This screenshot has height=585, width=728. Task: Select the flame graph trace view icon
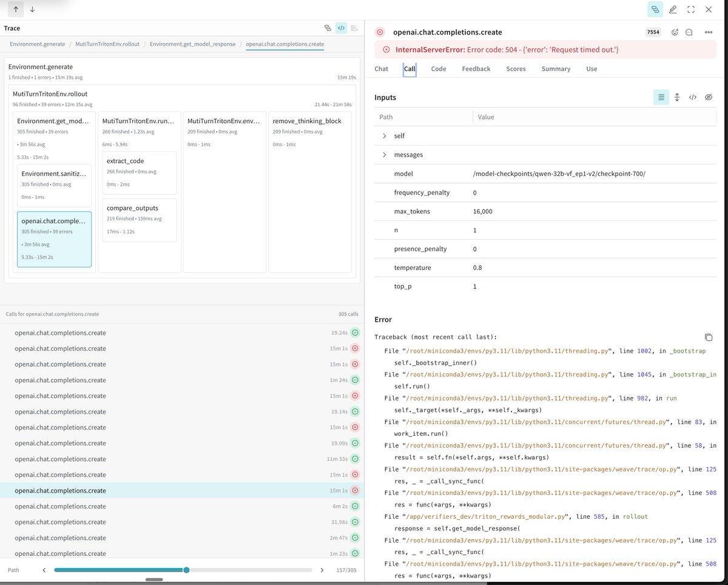(354, 28)
